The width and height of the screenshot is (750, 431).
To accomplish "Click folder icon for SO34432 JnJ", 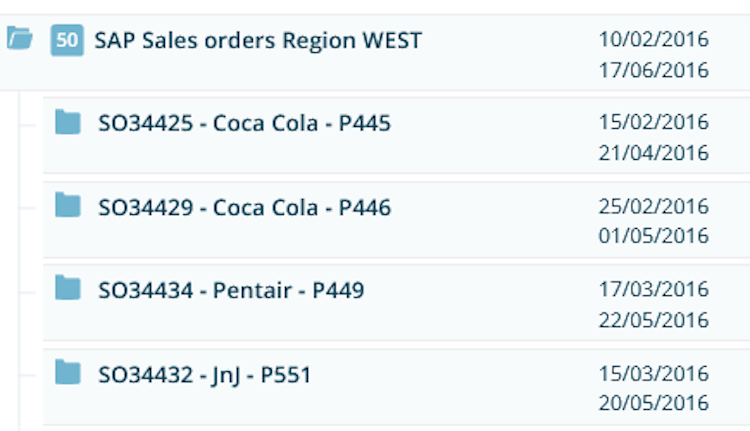I will [x=68, y=374].
